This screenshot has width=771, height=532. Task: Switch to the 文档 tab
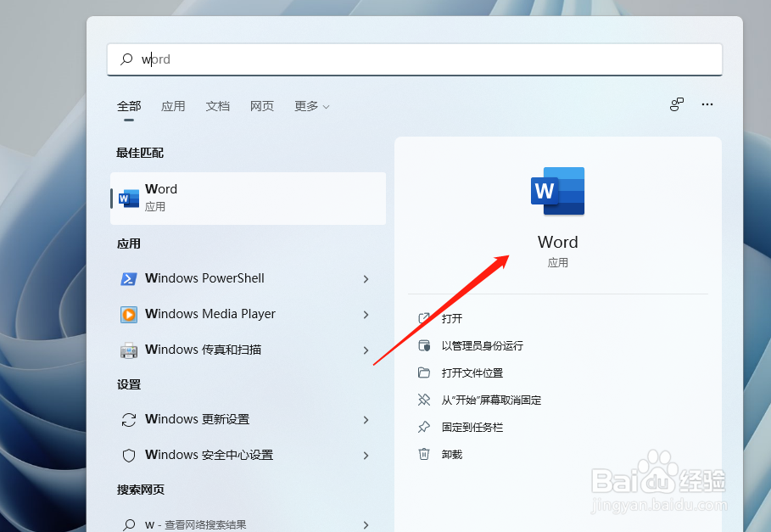click(x=217, y=106)
